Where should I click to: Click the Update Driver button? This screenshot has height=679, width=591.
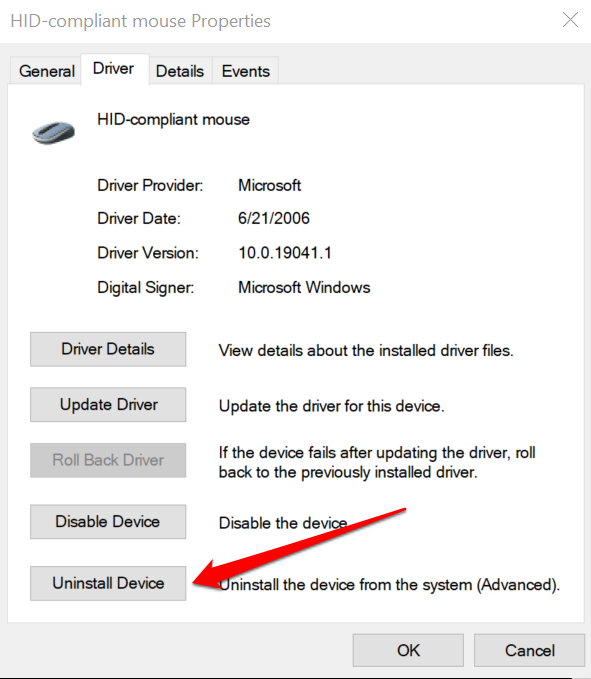pyautogui.click(x=108, y=404)
